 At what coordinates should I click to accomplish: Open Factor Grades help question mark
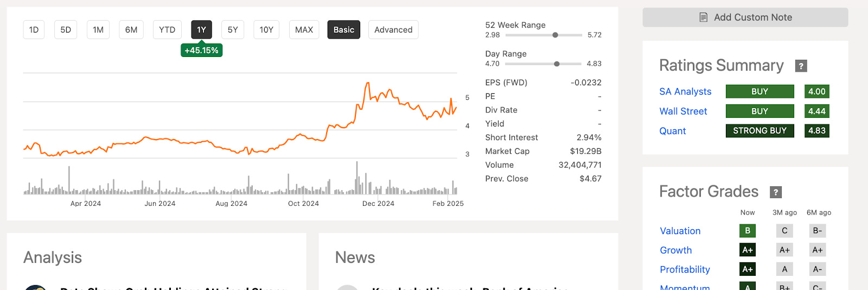776,192
